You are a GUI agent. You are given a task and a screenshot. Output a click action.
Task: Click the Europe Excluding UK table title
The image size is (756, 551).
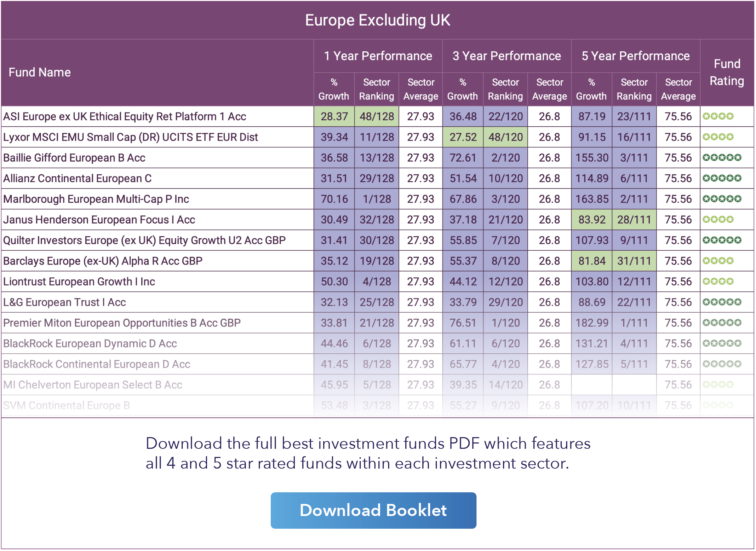coord(378,20)
